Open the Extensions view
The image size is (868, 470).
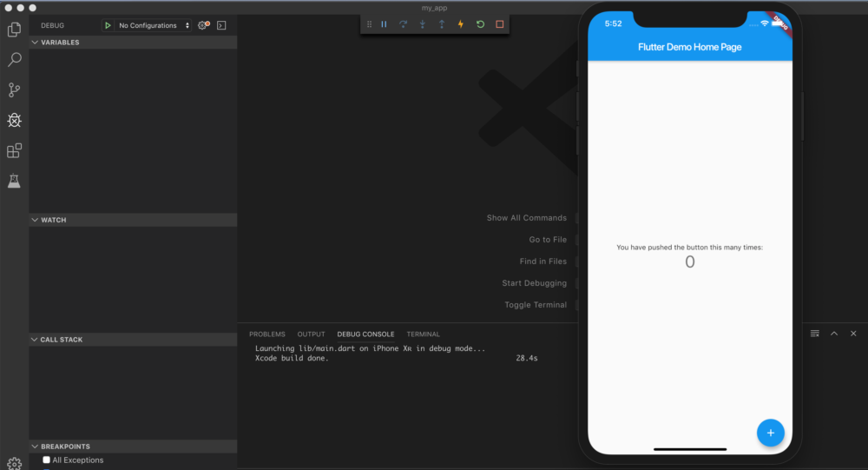(15, 151)
